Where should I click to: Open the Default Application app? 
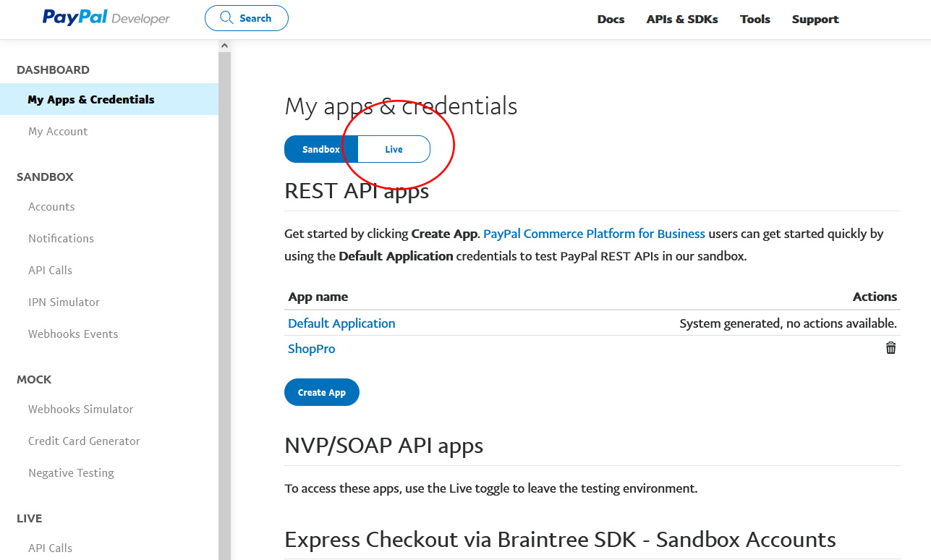point(341,323)
